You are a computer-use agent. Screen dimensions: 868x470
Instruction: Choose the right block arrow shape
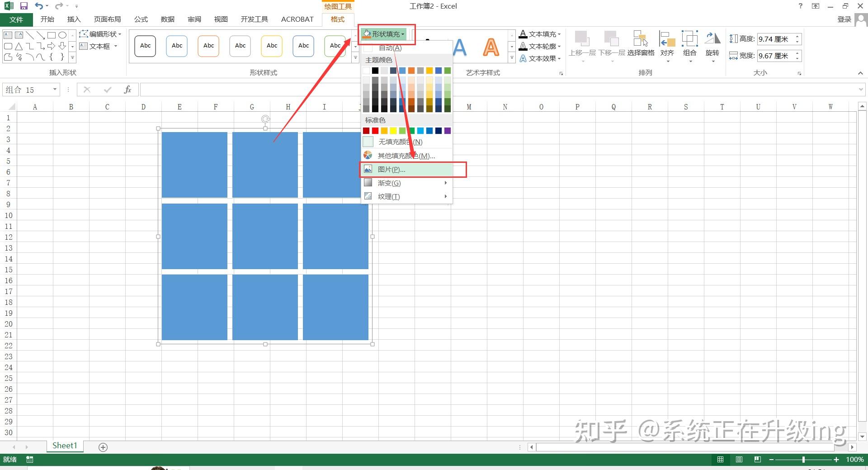[51, 46]
